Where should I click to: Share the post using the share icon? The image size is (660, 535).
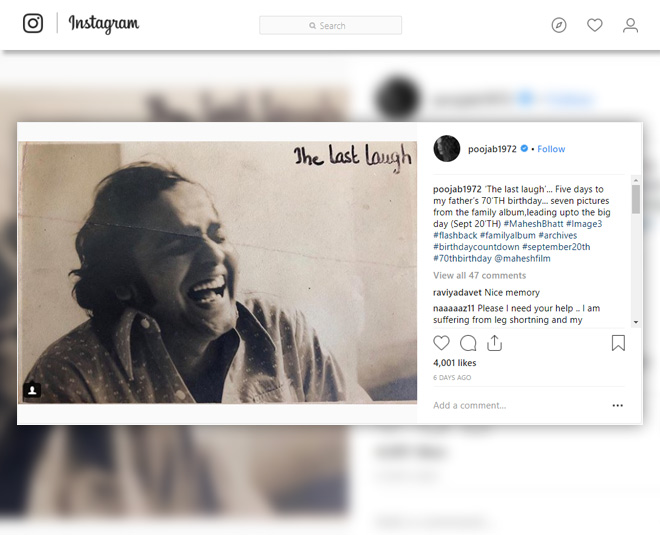click(494, 343)
